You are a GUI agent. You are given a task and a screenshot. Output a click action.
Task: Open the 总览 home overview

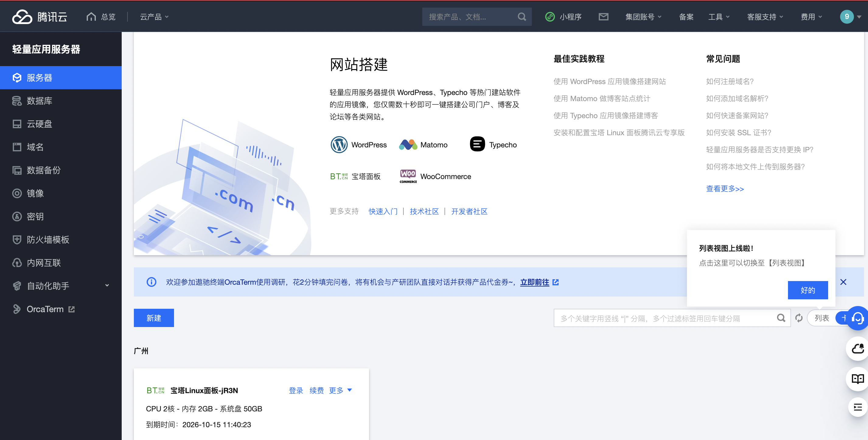[x=101, y=16]
